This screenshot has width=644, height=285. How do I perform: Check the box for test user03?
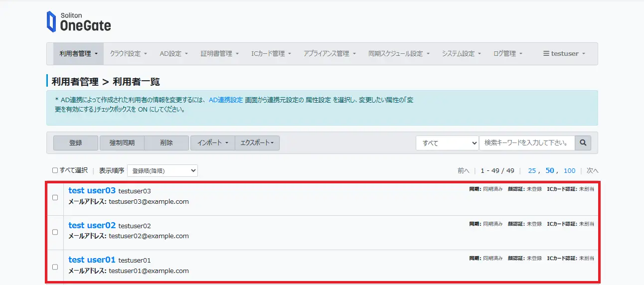click(55, 197)
